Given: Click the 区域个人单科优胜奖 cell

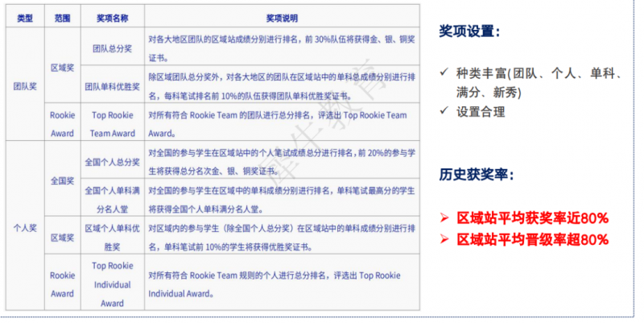Looking at the screenshot, I should [113, 238].
